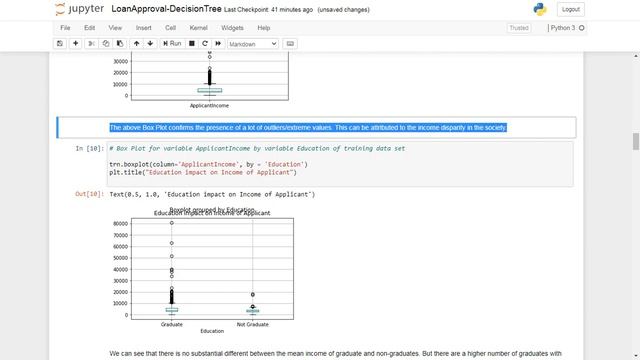
Task: Run the selected cell
Action: click(172, 43)
